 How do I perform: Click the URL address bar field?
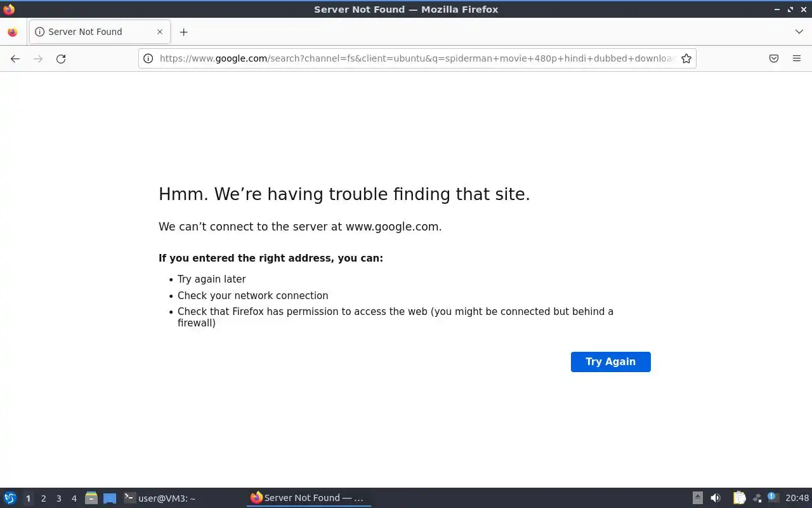pos(417,58)
